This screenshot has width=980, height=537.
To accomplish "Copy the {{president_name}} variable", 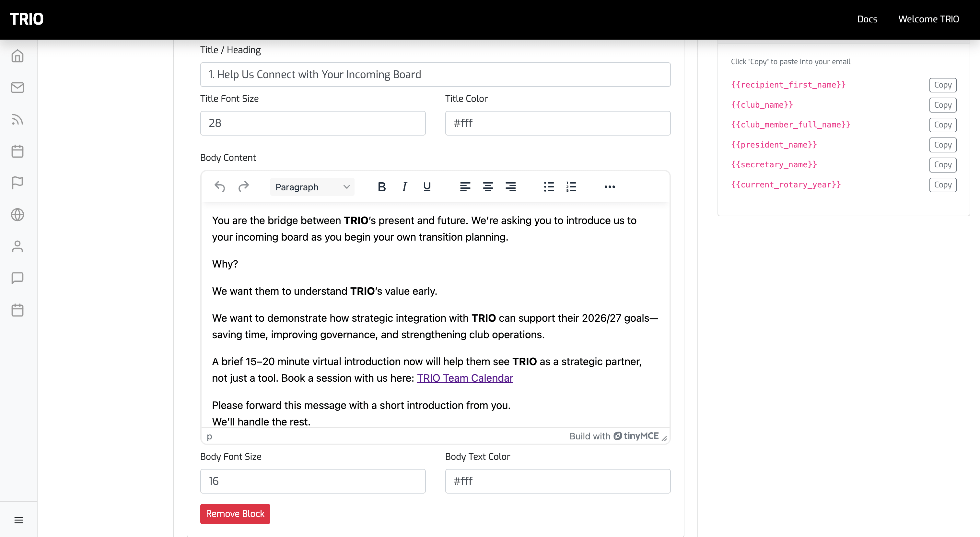I will [943, 145].
